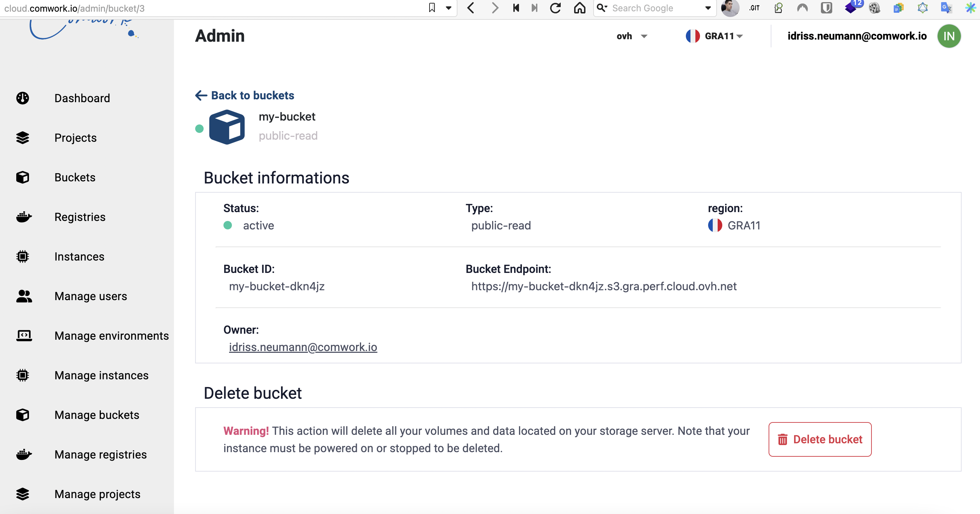
Task: Open the Manage users people icon
Action: [24, 296]
